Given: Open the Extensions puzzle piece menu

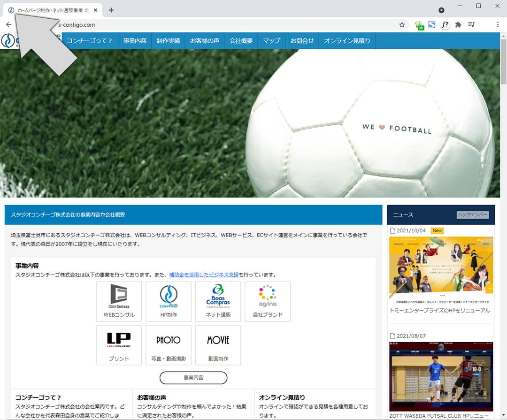Looking at the screenshot, I should point(458,25).
